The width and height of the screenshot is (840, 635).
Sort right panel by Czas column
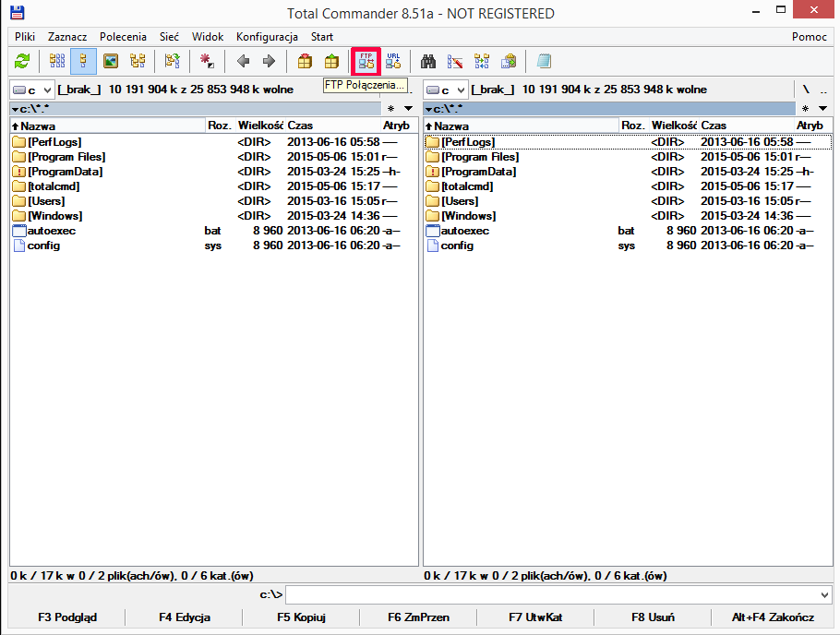point(747,126)
